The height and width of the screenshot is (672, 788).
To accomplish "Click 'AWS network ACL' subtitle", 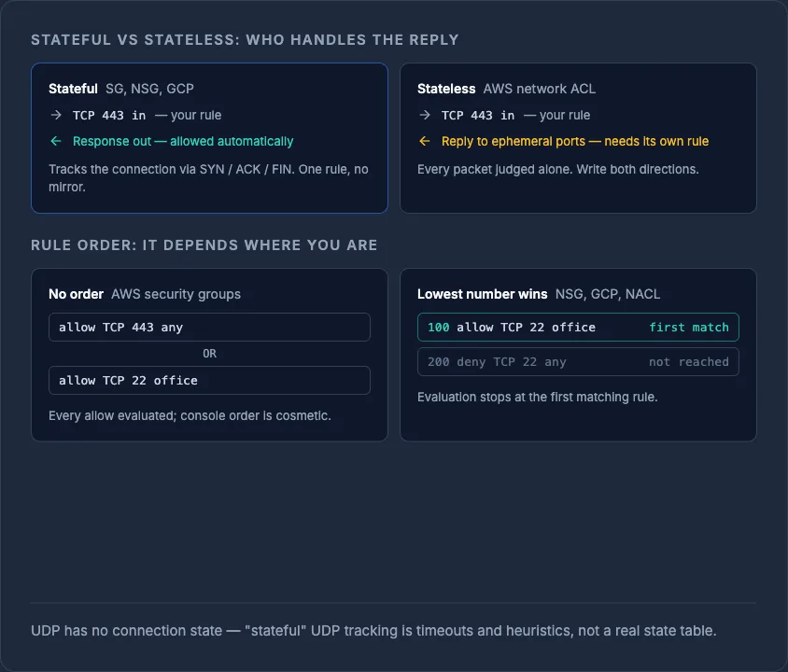I will click(x=540, y=89).
